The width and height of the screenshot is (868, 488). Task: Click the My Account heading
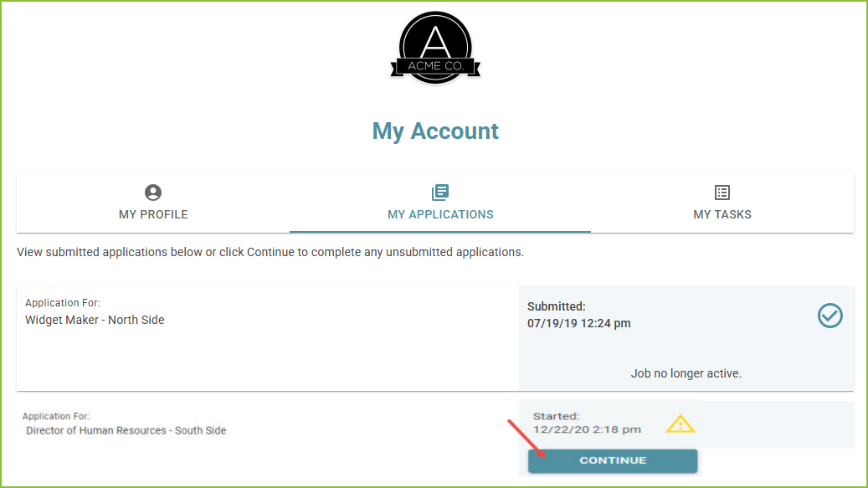[435, 131]
